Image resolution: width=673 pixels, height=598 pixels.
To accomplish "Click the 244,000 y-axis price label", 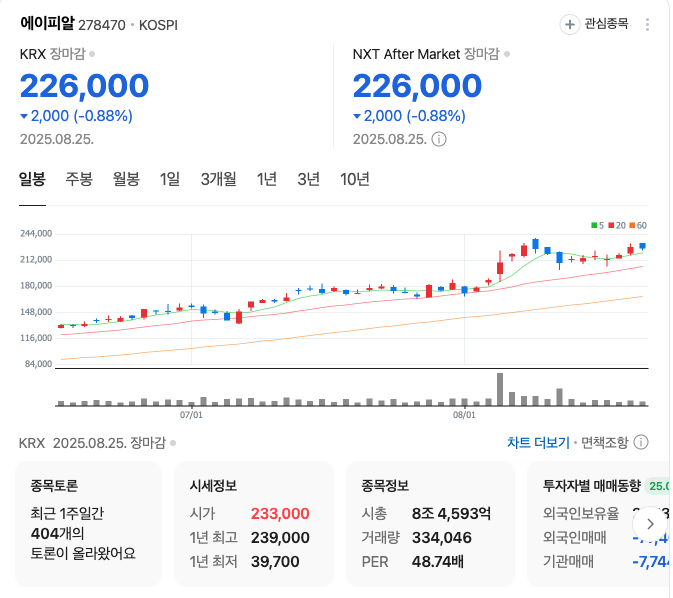I will click(36, 234).
